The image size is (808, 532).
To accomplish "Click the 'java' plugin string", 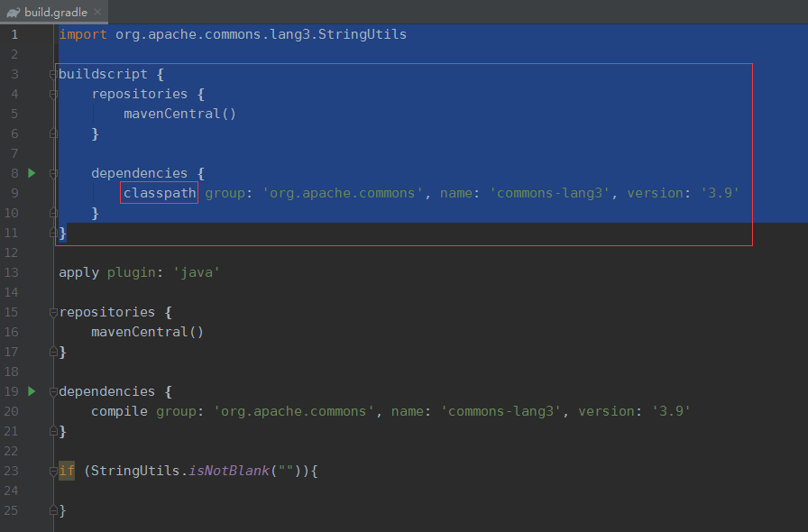I will [197, 272].
